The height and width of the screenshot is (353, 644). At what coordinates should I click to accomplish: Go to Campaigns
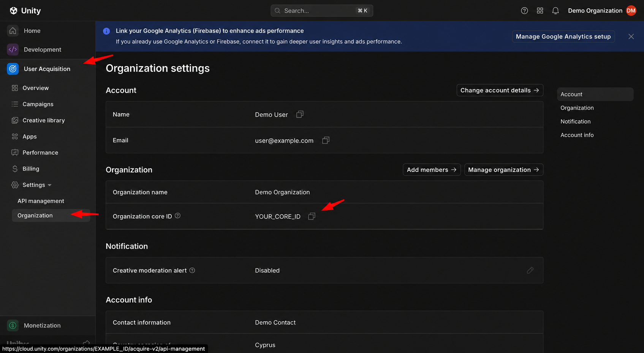pos(38,104)
